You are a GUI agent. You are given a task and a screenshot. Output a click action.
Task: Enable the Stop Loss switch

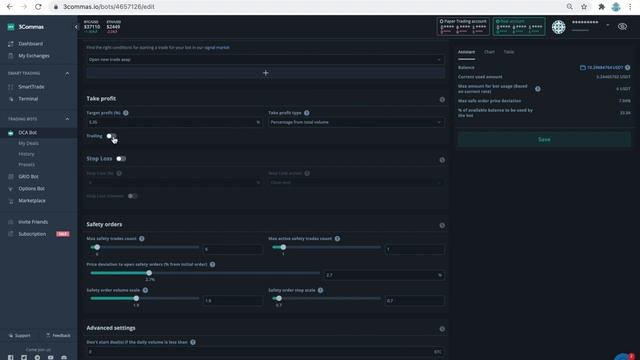click(x=121, y=159)
